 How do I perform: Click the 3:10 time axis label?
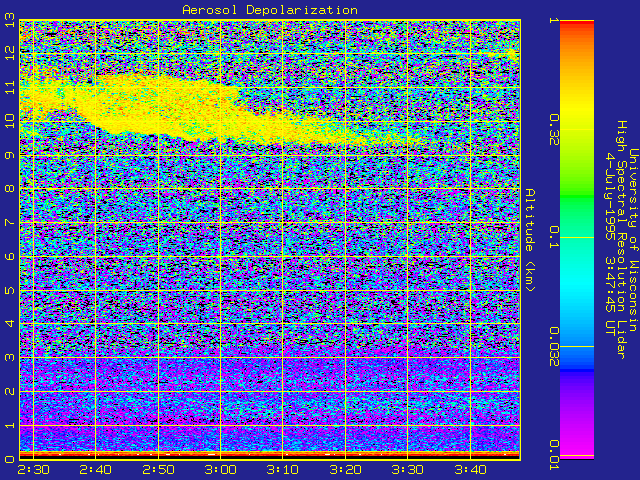282,470
